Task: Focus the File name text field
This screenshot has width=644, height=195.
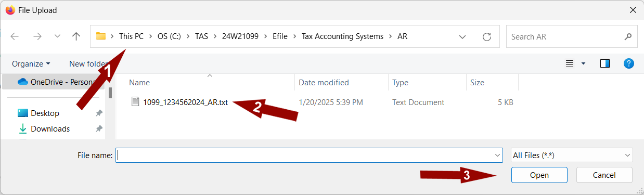Action: 304,155
